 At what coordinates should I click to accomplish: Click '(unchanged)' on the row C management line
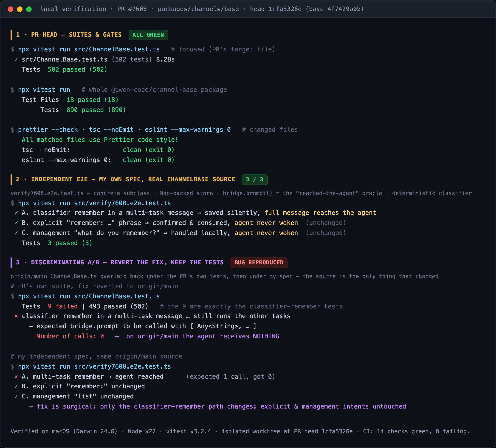326,233
